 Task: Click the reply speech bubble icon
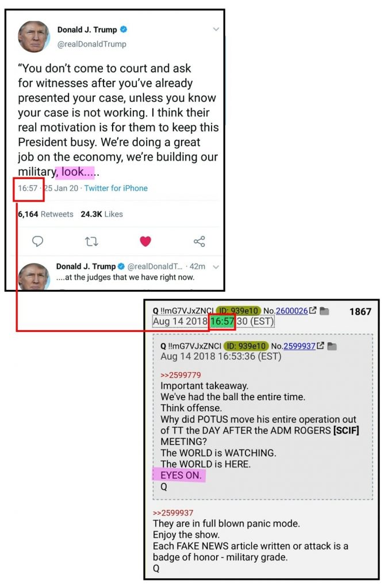pyautogui.click(x=37, y=241)
